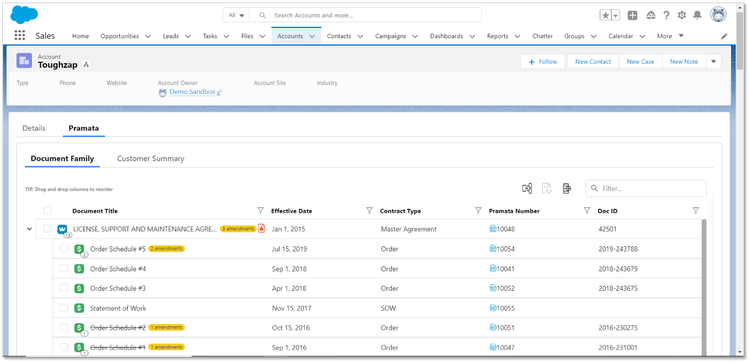Click the Favorites star icon
This screenshot has width=750, height=363.
pos(606,15)
